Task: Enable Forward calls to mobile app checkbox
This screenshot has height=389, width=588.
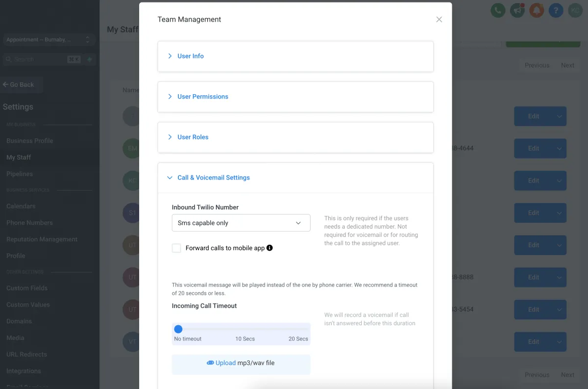Action: (x=176, y=248)
